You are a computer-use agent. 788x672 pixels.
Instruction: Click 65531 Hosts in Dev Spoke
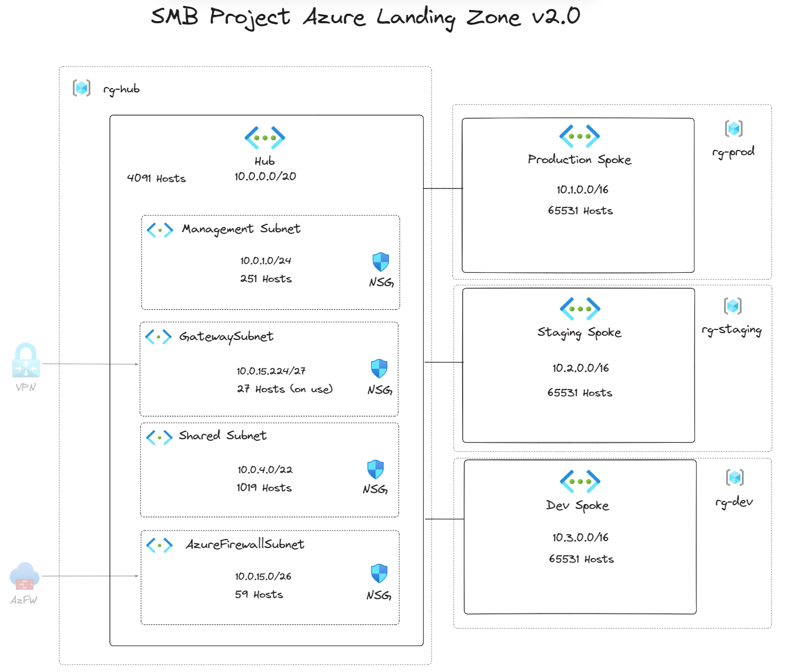[581, 559]
